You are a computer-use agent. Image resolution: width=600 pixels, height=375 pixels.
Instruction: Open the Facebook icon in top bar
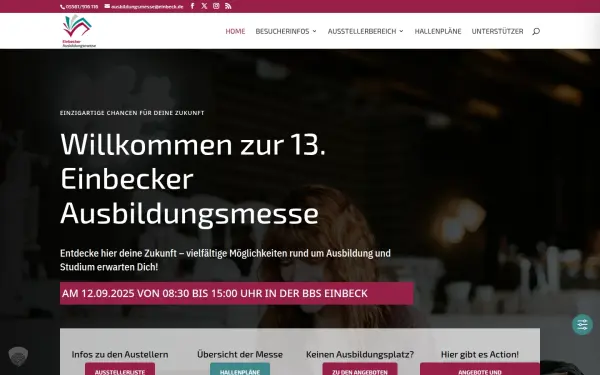192,6
